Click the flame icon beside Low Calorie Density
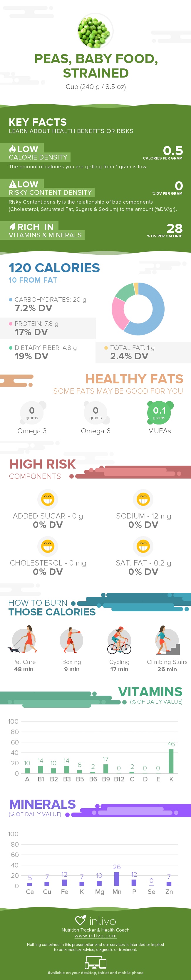Screen dimensions: 191x980 (13, 149)
